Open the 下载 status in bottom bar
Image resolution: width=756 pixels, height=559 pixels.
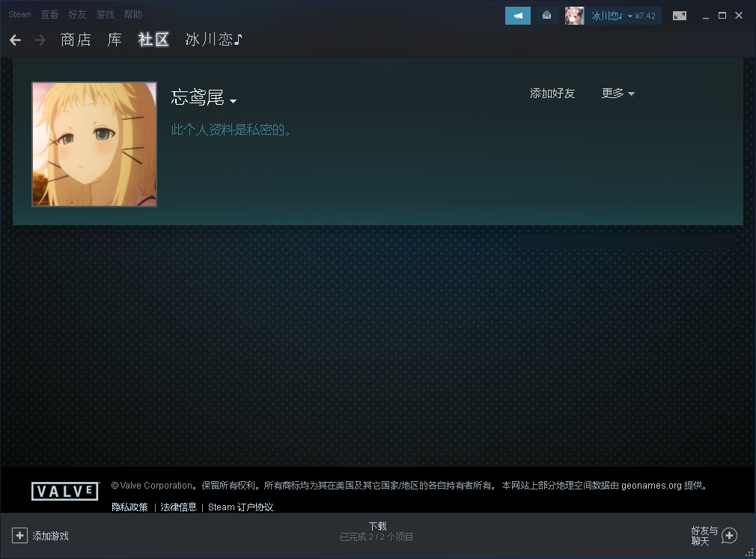(x=377, y=526)
